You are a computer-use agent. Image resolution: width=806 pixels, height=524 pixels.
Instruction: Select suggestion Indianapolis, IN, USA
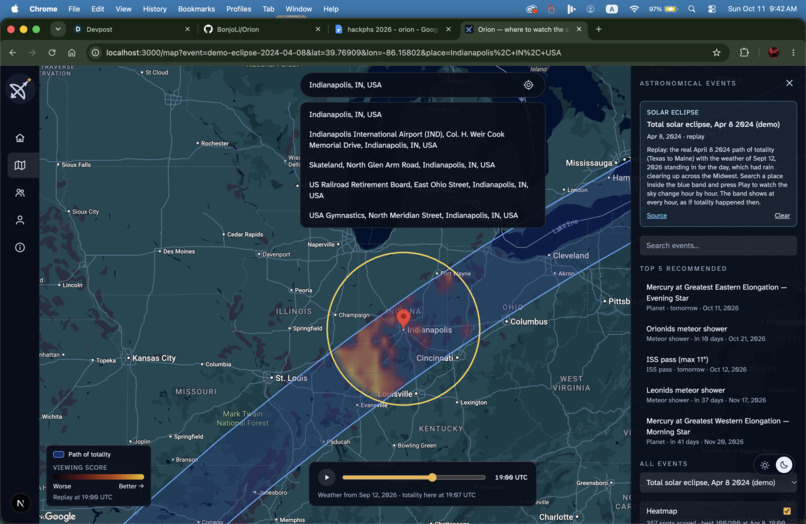click(x=423, y=115)
